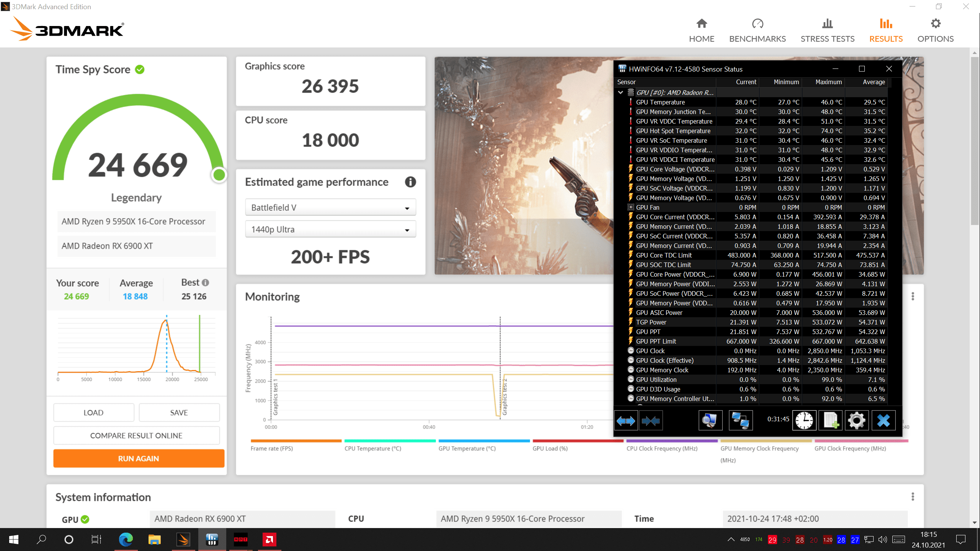Open the System information three-dot menu

point(913,496)
